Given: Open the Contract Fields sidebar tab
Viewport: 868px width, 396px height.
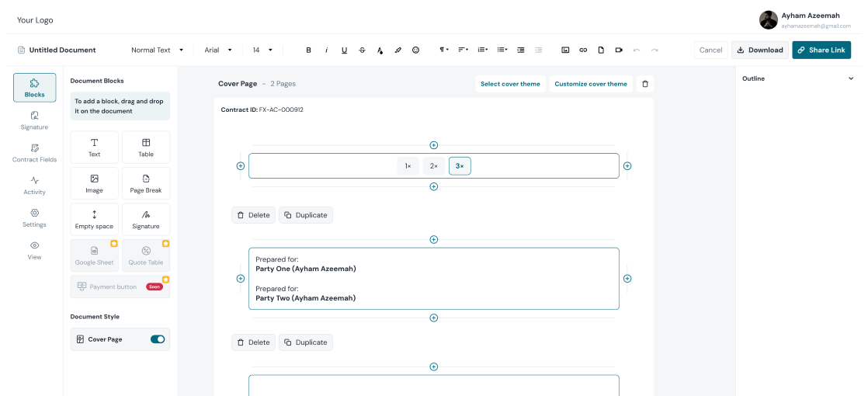Looking at the screenshot, I should [x=34, y=153].
